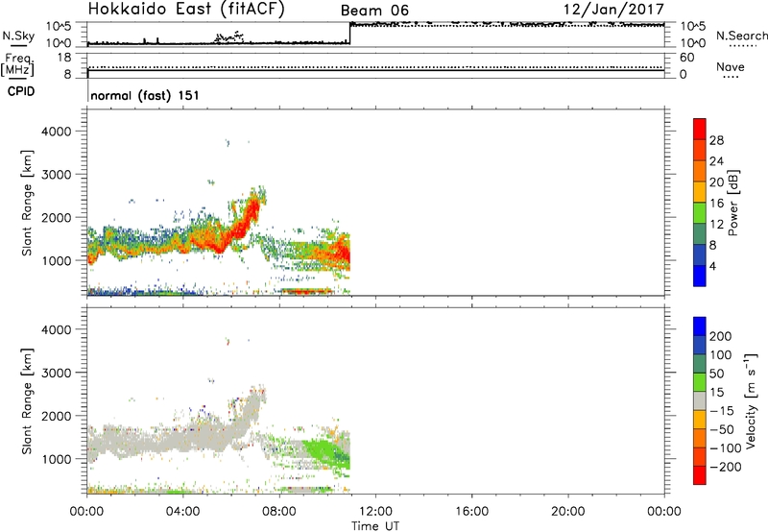768x532 pixels.
Task: Click the '3000' tick of the velocity panel
Action: pos(56,373)
